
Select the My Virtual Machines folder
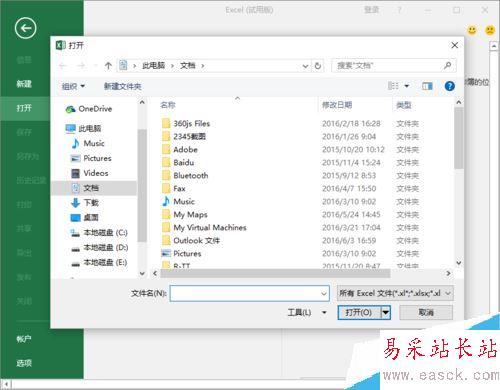(x=204, y=228)
